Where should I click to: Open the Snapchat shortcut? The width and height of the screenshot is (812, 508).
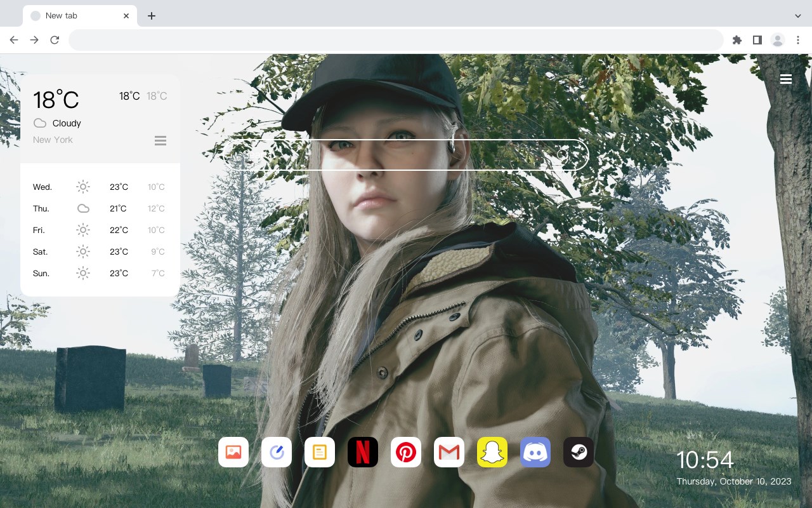coord(492,452)
